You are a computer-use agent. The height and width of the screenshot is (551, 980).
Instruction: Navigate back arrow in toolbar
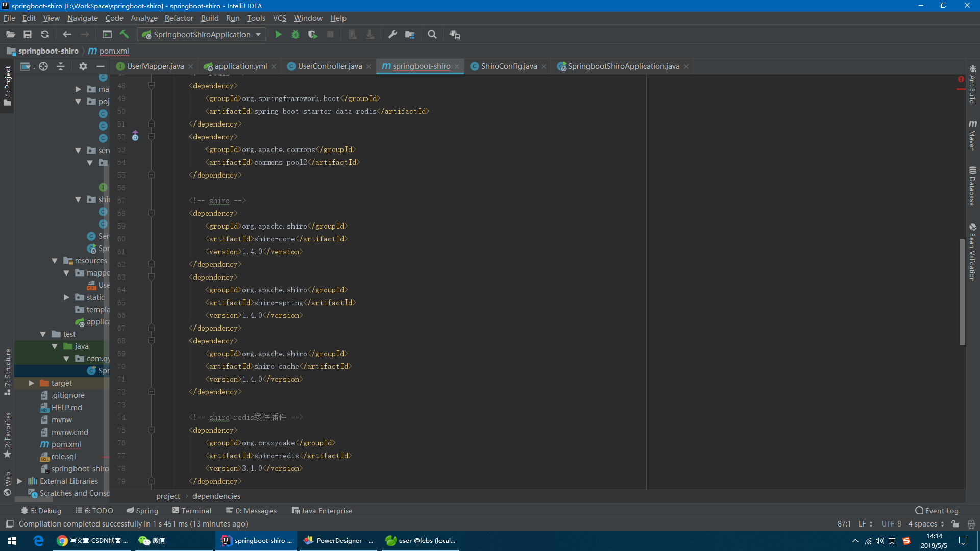point(67,35)
